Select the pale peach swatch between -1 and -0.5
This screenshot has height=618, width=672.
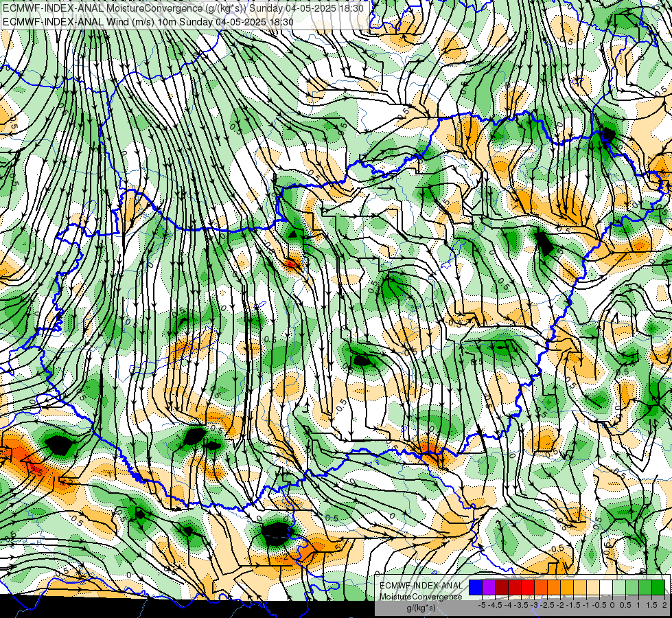point(593,588)
